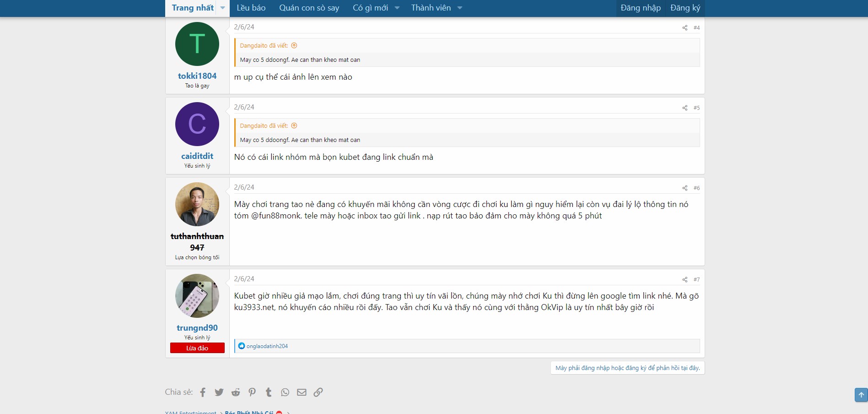Share thread on Twitter

[219, 392]
